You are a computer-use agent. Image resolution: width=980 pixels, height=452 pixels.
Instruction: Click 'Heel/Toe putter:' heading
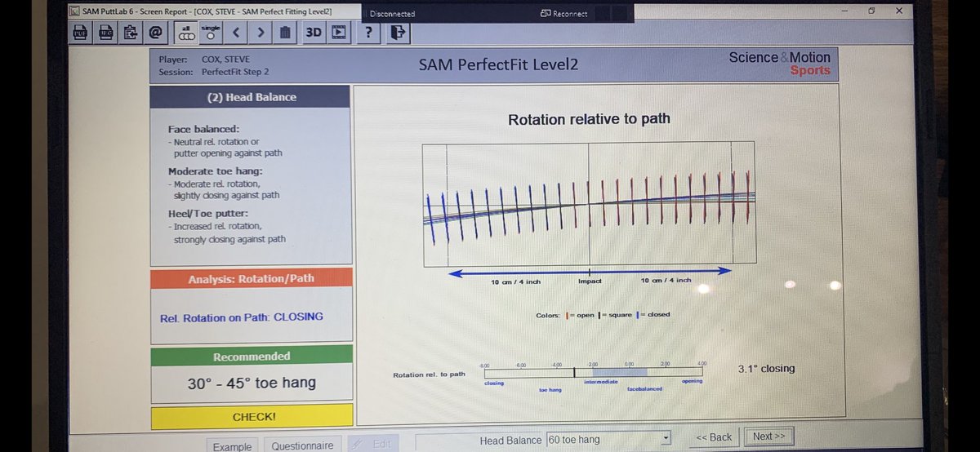(x=208, y=213)
